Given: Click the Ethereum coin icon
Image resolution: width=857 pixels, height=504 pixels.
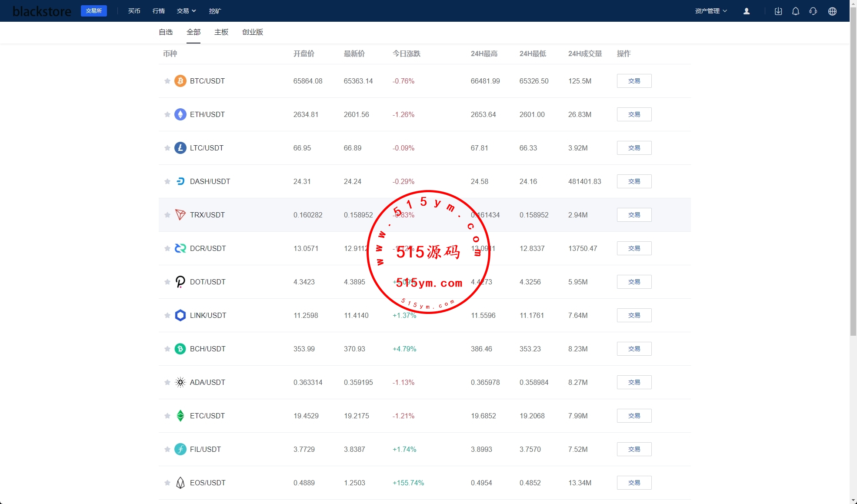Looking at the screenshot, I should (x=180, y=114).
